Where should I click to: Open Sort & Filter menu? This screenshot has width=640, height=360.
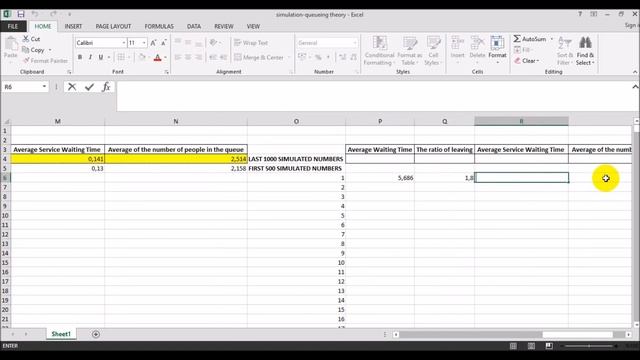click(x=565, y=50)
